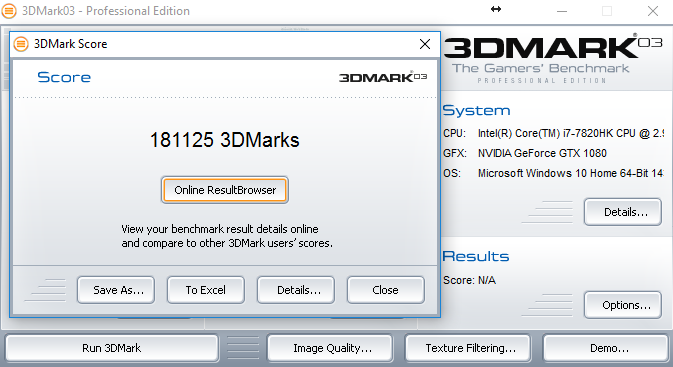This screenshot has height=367, width=673.
Task: Save the score with Save As...
Action: pos(116,290)
